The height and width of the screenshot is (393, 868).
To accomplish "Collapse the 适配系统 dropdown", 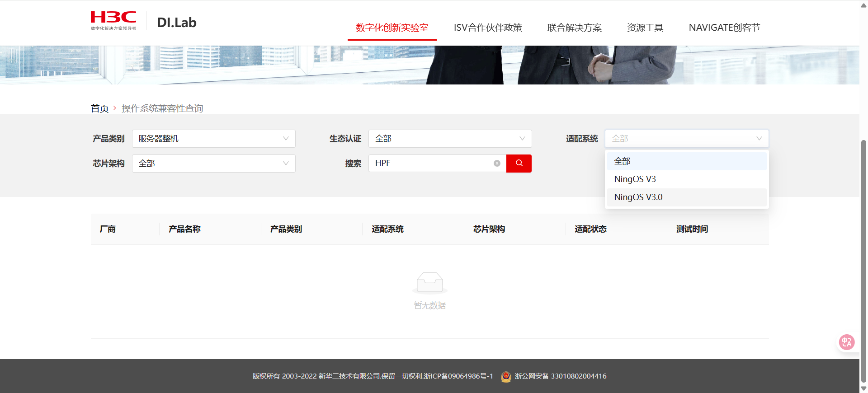I will point(687,139).
